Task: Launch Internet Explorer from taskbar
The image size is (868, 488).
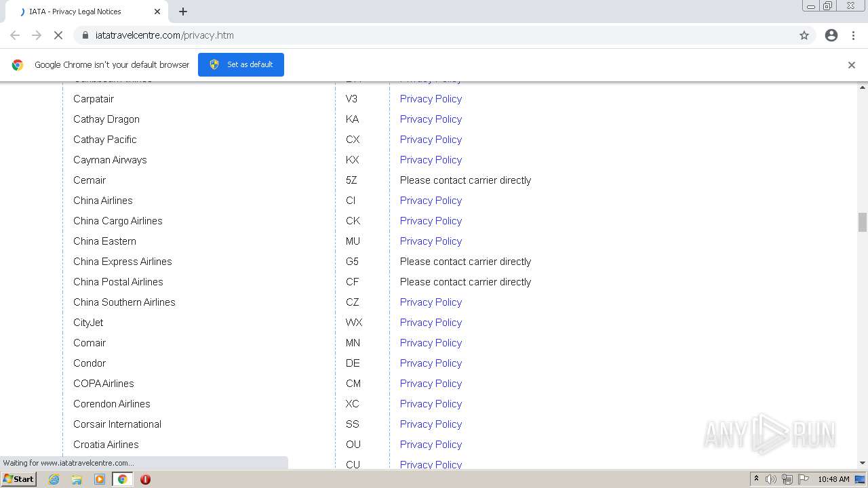Action: click(54, 479)
